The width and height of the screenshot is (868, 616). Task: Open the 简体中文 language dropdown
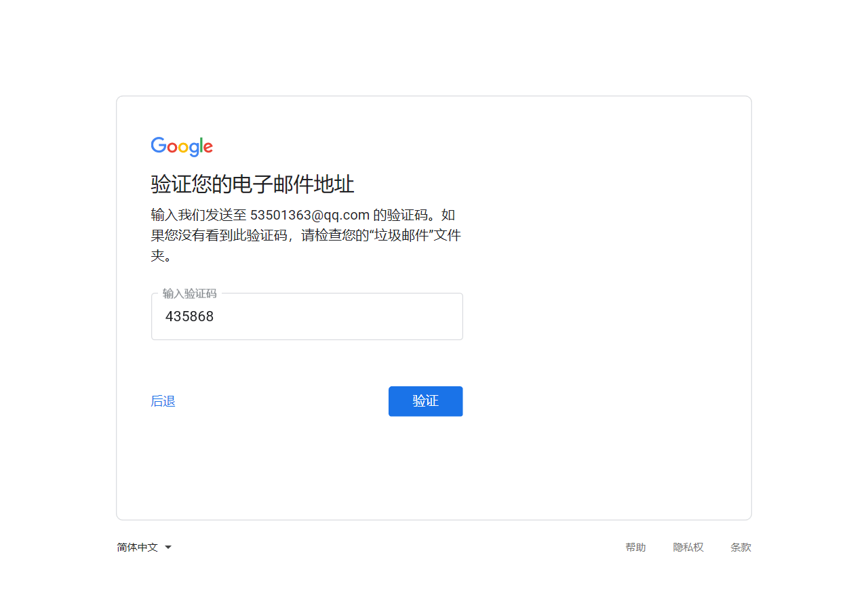click(x=144, y=547)
